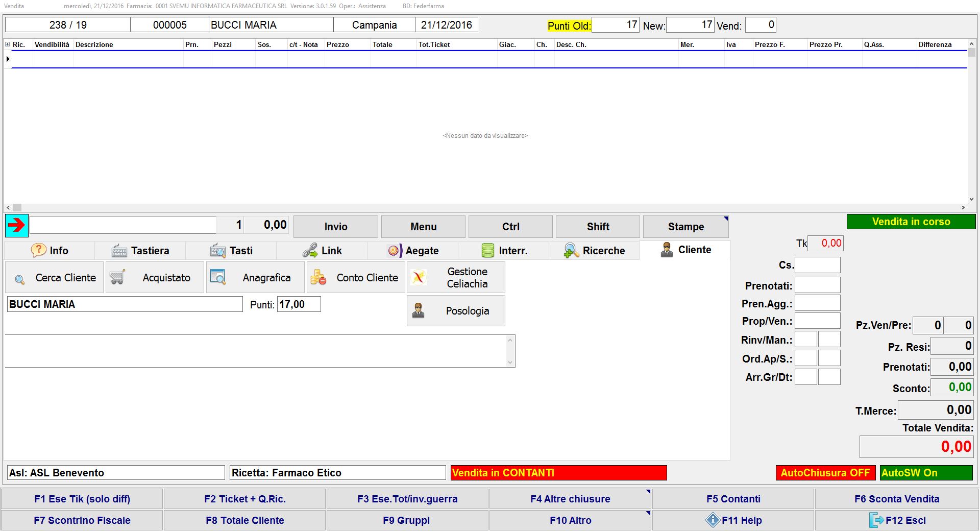Screen dimensions: 980x531
Task: Click the product code entry field
Action: pos(123,225)
